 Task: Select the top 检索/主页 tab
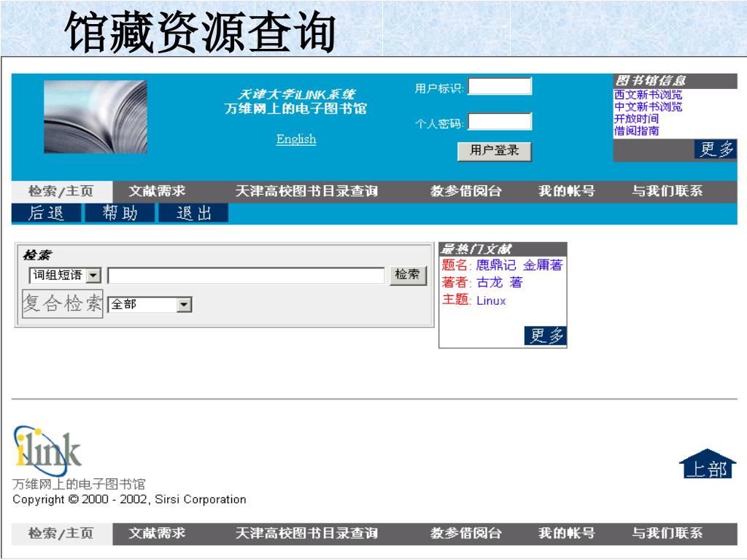(61, 192)
